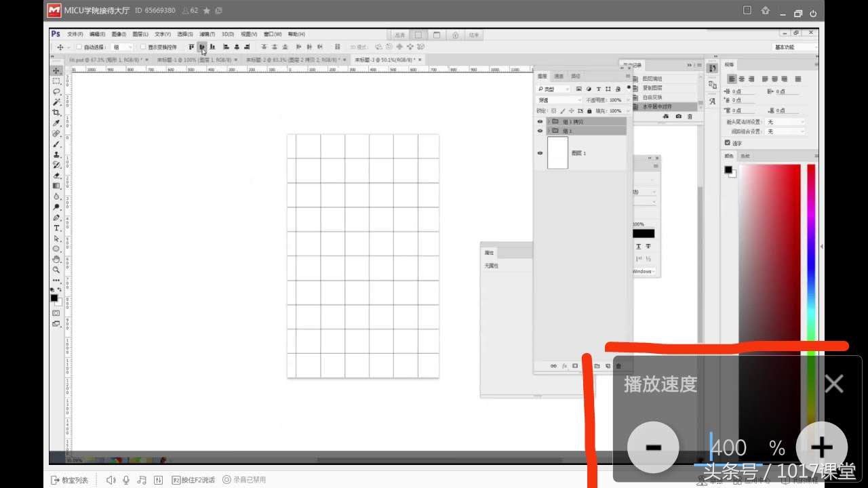This screenshot has width=868, height=488.
Task: Open the 滤镜(T) menu
Action: [x=207, y=34]
